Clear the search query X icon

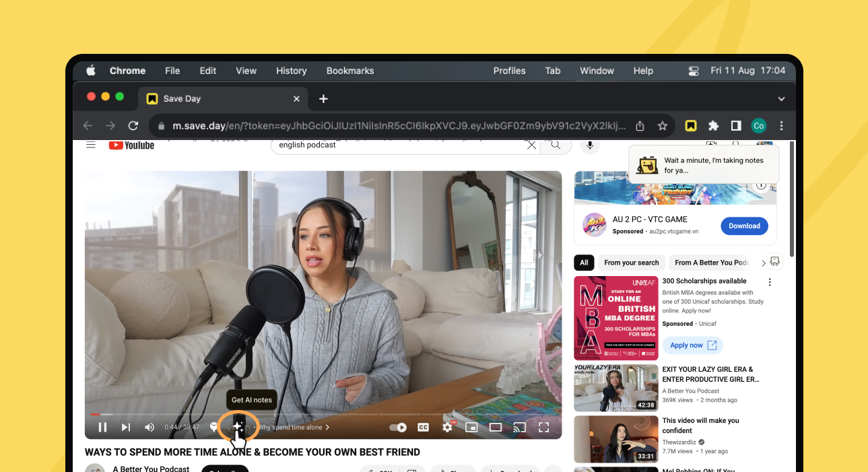click(x=531, y=145)
